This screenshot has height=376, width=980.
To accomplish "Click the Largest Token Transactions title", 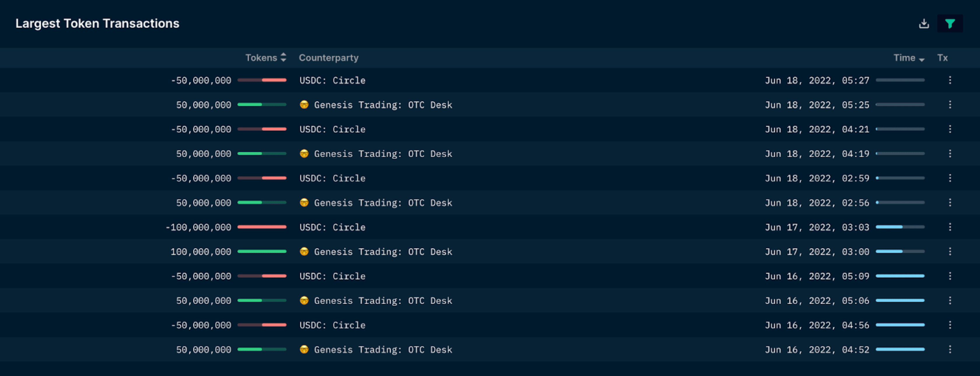I will pos(97,23).
